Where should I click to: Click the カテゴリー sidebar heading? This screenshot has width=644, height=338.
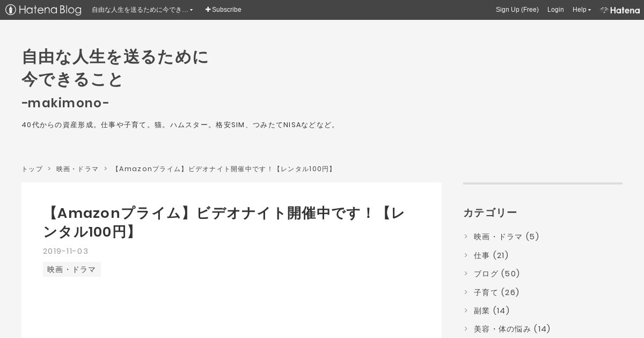point(490,212)
